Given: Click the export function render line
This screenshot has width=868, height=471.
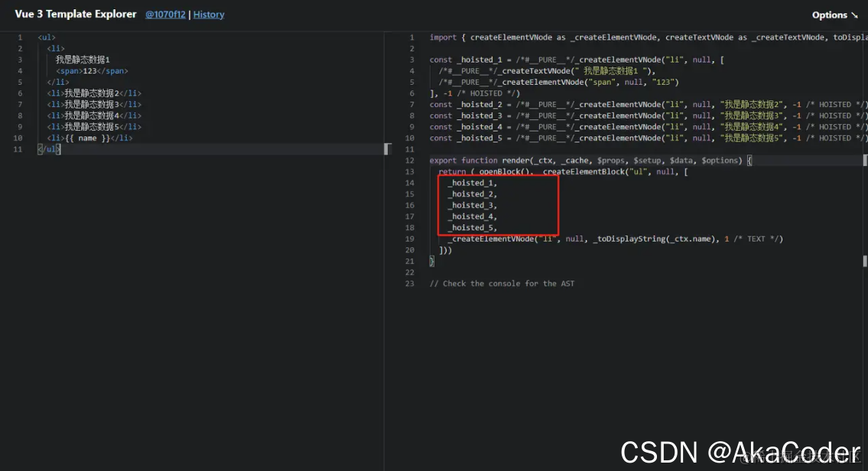Looking at the screenshot, I should tap(590, 161).
